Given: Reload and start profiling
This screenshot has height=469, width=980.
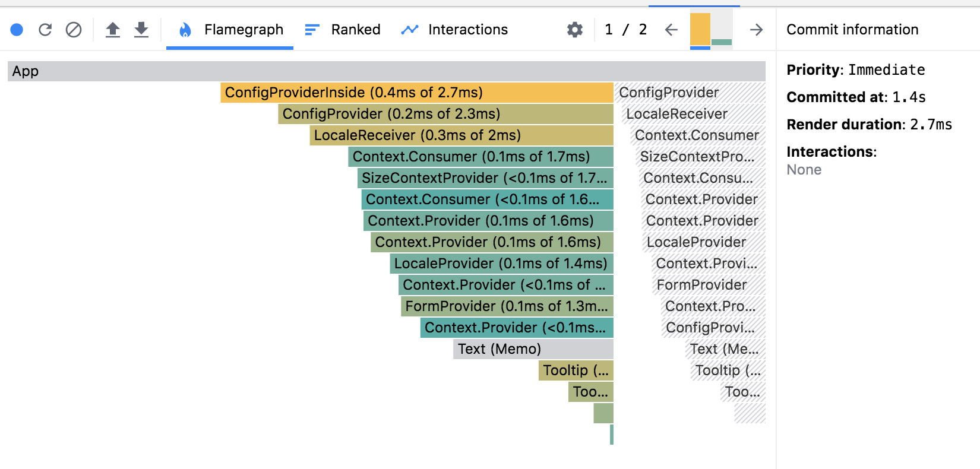Looking at the screenshot, I should click(x=45, y=28).
